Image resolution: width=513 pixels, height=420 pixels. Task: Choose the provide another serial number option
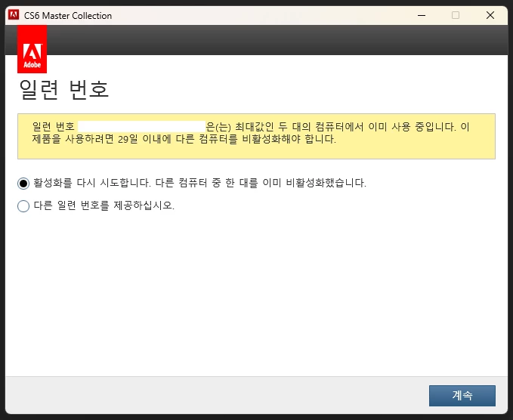pos(23,206)
